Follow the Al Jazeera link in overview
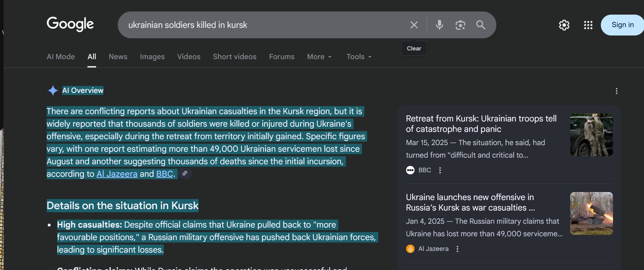The image size is (644, 270). pos(117,174)
